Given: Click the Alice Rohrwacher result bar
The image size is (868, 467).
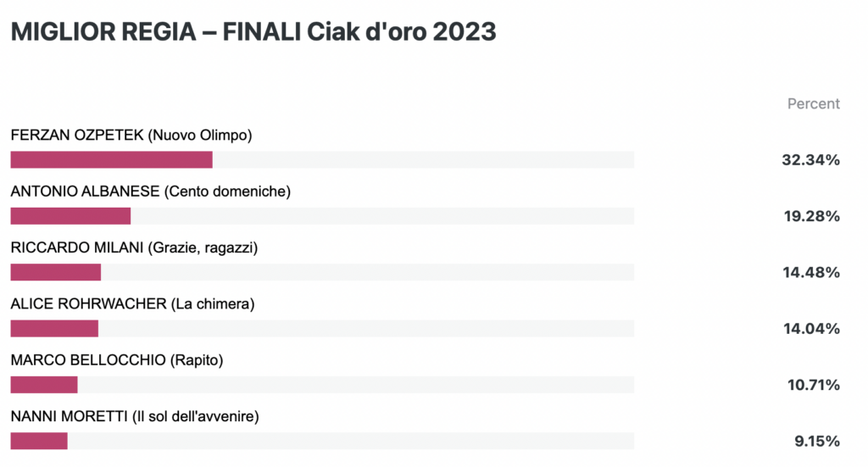Looking at the screenshot, I should 322,329.
